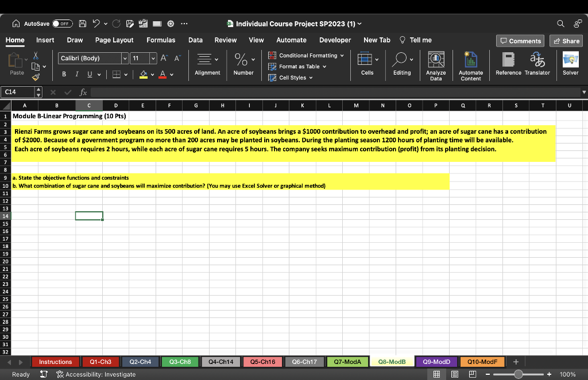Toggle Bold formatting
The width and height of the screenshot is (588, 380).
64,74
